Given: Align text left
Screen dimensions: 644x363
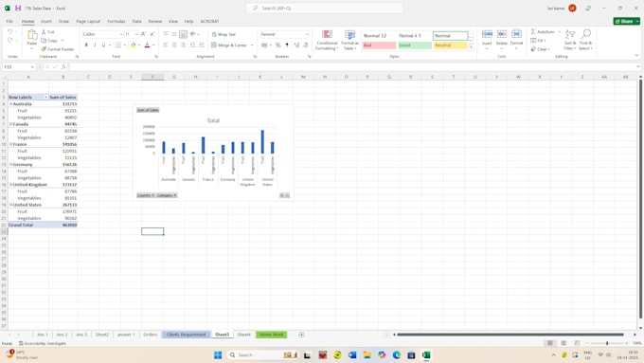Looking at the screenshot, I should [x=166, y=45].
